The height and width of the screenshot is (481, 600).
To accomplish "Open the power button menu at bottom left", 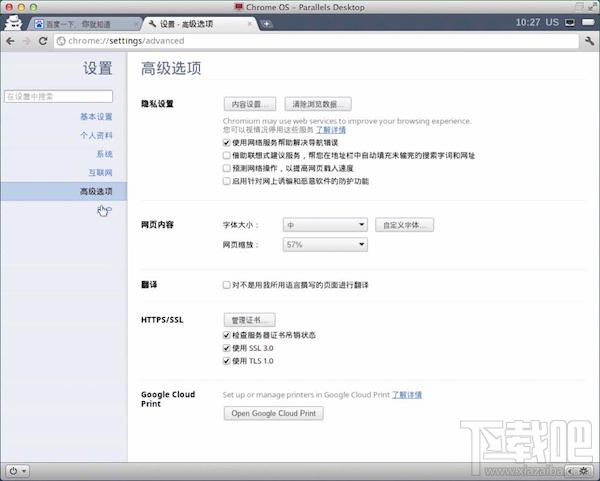I will (18, 471).
